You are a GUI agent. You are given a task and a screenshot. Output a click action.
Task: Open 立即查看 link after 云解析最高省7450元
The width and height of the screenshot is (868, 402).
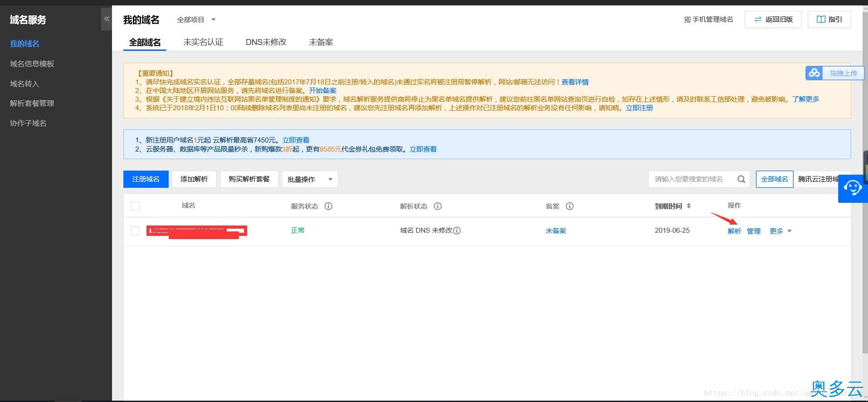pos(296,140)
